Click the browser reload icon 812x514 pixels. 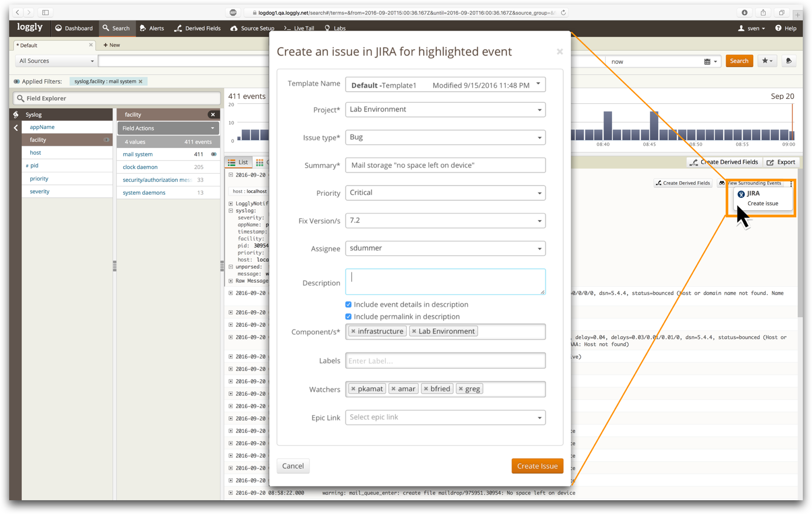click(563, 13)
